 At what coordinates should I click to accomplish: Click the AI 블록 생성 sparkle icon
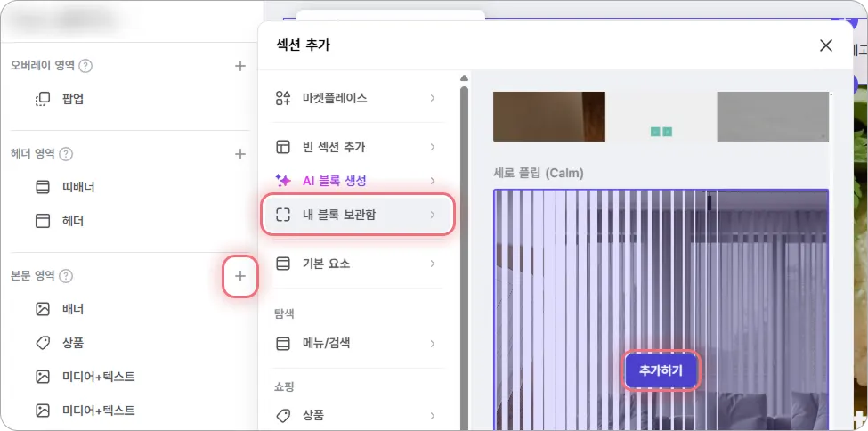283,181
